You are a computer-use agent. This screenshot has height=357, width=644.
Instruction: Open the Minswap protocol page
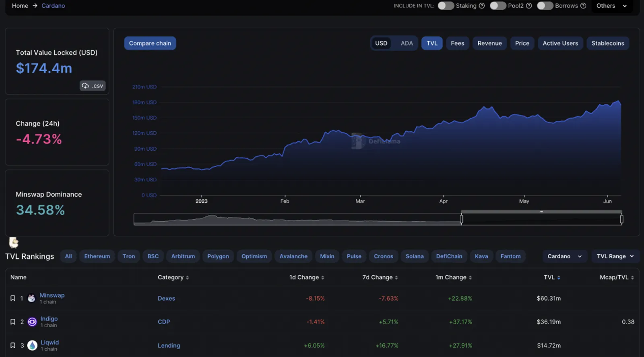[x=52, y=295]
